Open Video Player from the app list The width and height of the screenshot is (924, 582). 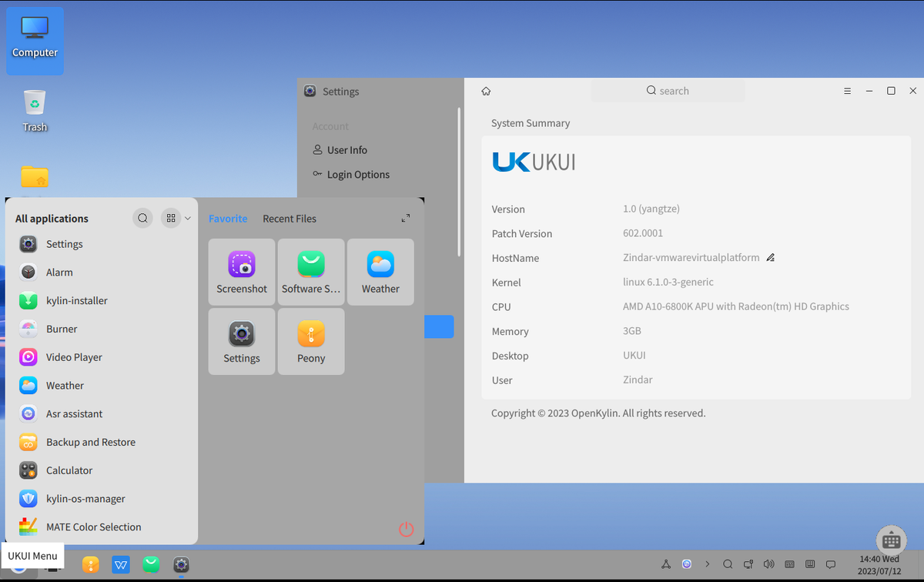pyautogui.click(x=102, y=357)
